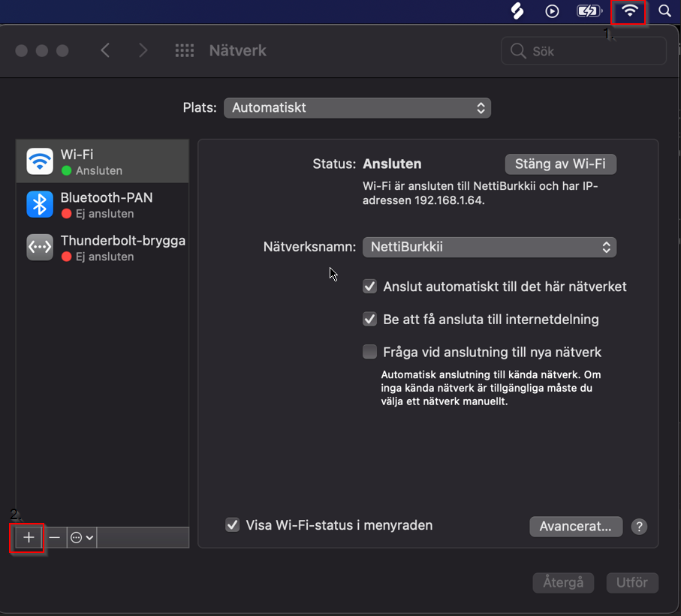Uncheck 'Be att få ansluta till internetdelning'
The image size is (681, 616).
369,319
